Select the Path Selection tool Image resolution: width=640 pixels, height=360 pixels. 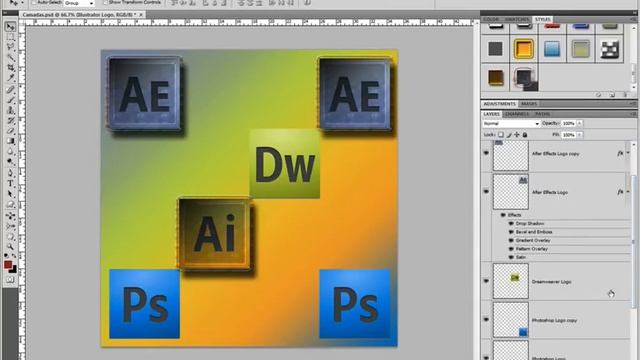pyautogui.click(x=11, y=194)
